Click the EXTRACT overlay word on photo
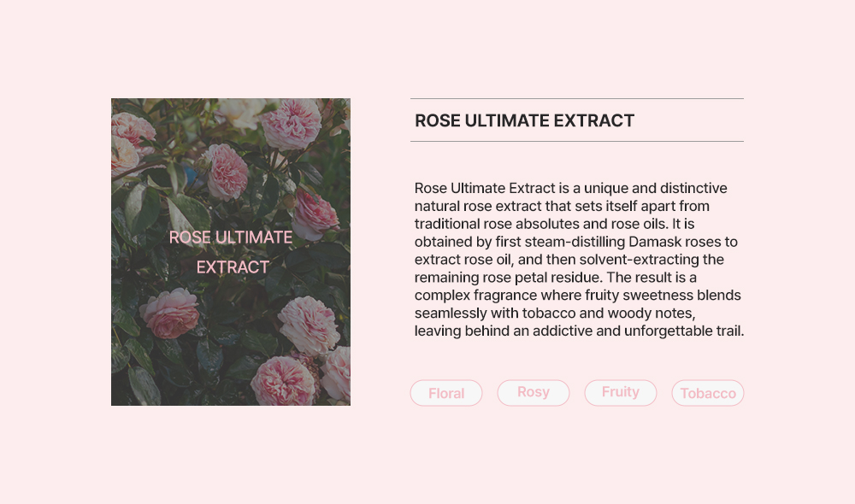The height and width of the screenshot is (504, 855). (233, 267)
